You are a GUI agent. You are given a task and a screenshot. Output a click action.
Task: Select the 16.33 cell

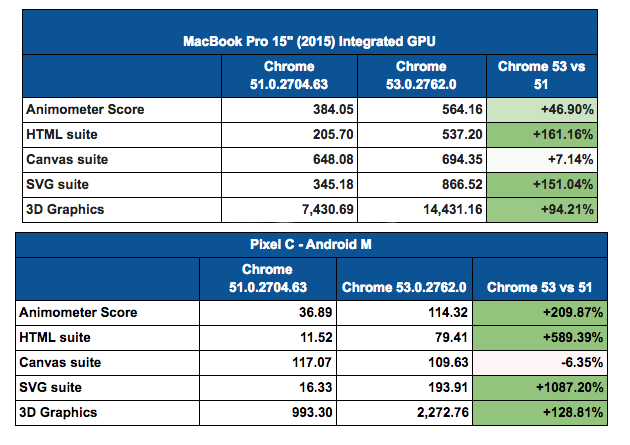pyautogui.click(x=268, y=388)
